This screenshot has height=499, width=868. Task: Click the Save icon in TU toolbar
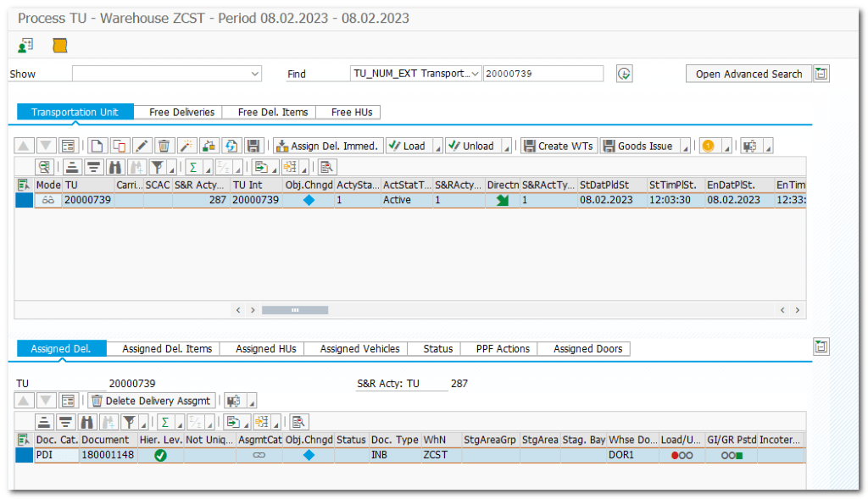(x=253, y=146)
